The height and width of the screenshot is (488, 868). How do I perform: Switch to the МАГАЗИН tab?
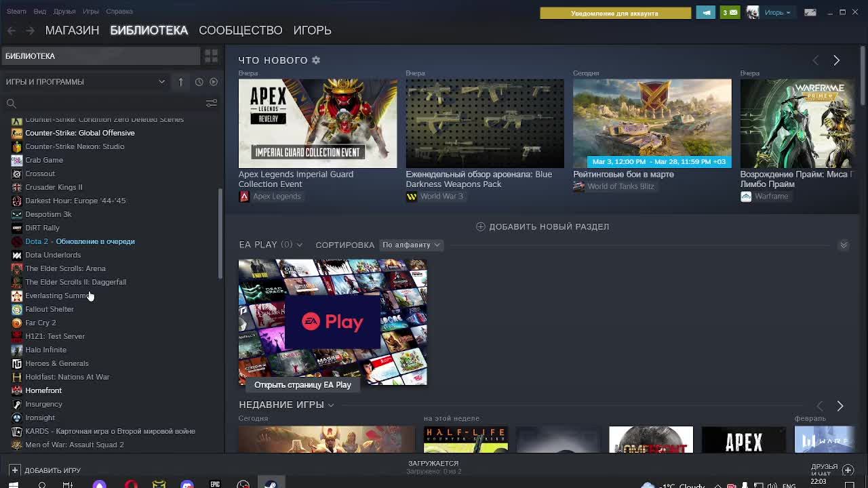[x=72, y=30]
